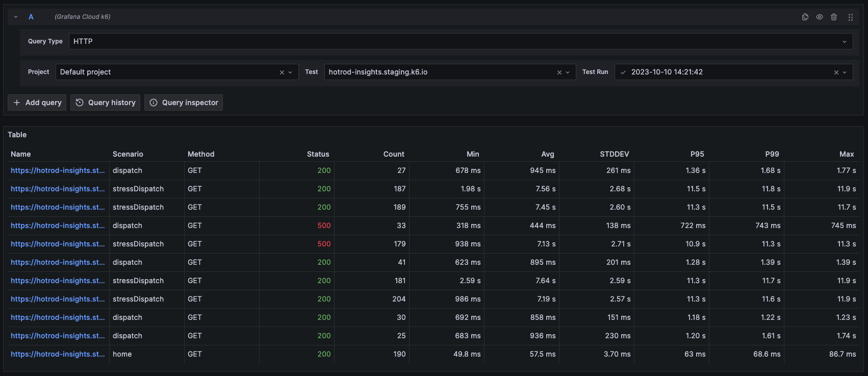
Task: Clear the Default project selection
Action: [282, 72]
